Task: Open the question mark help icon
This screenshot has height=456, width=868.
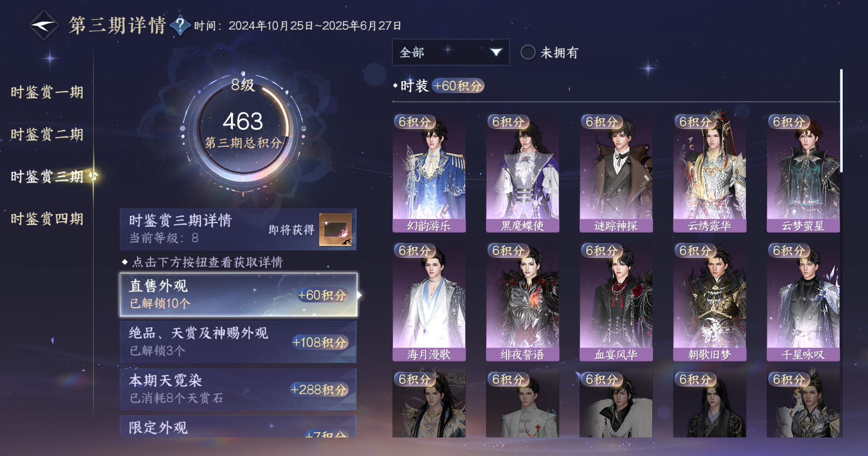Action: (180, 25)
